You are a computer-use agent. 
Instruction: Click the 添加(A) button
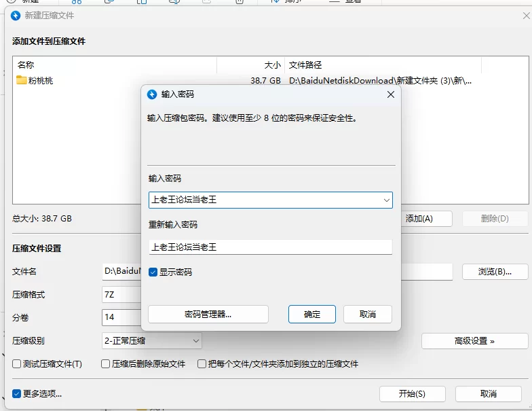point(419,219)
